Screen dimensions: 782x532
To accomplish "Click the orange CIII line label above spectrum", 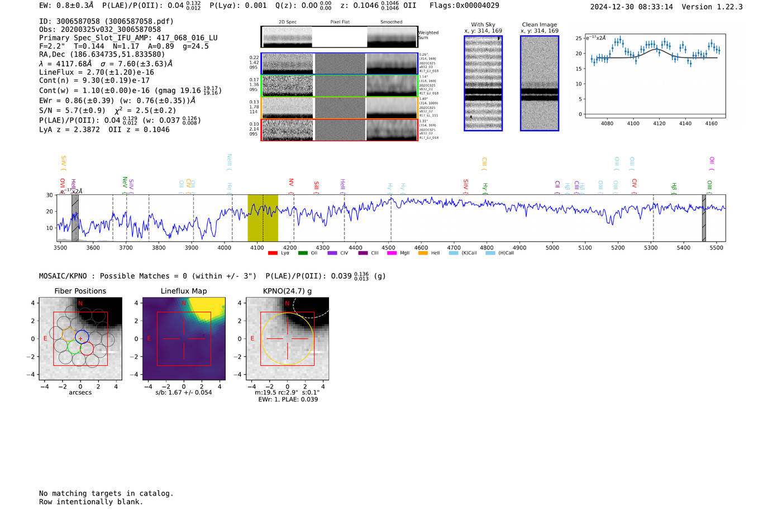I will pyautogui.click(x=484, y=162).
